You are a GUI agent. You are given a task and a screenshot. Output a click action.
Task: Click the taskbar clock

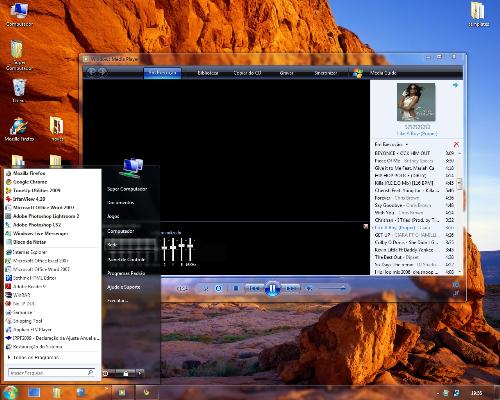click(x=477, y=393)
